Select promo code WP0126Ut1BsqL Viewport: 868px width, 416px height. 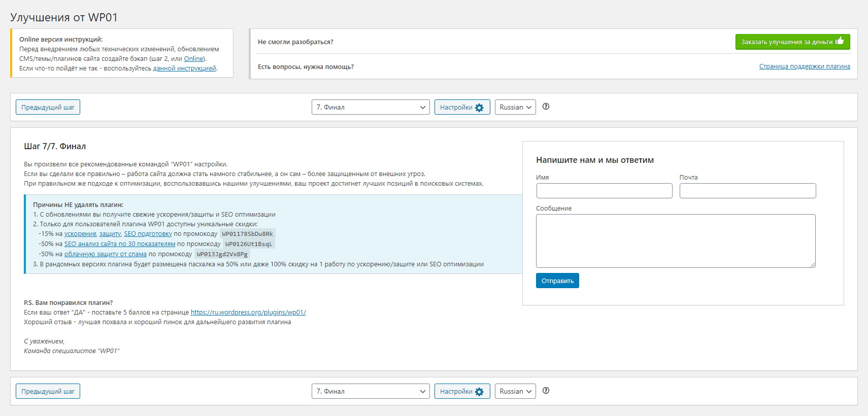click(x=249, y=244)
